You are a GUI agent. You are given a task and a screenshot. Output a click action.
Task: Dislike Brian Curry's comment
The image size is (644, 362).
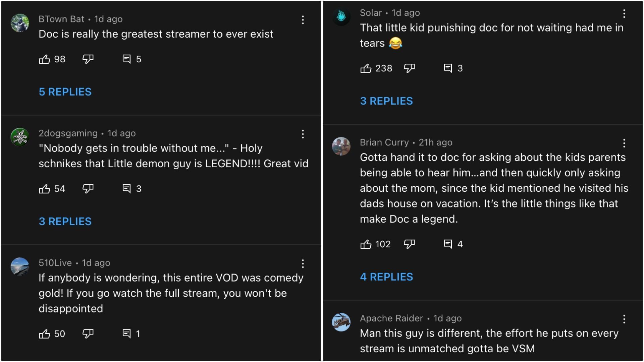409,244
